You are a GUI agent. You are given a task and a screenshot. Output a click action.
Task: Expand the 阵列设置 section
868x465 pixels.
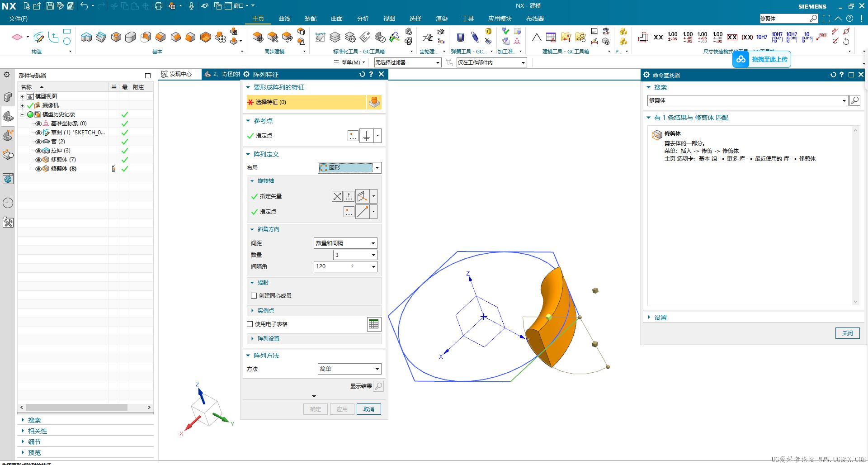tap(252, 339)
